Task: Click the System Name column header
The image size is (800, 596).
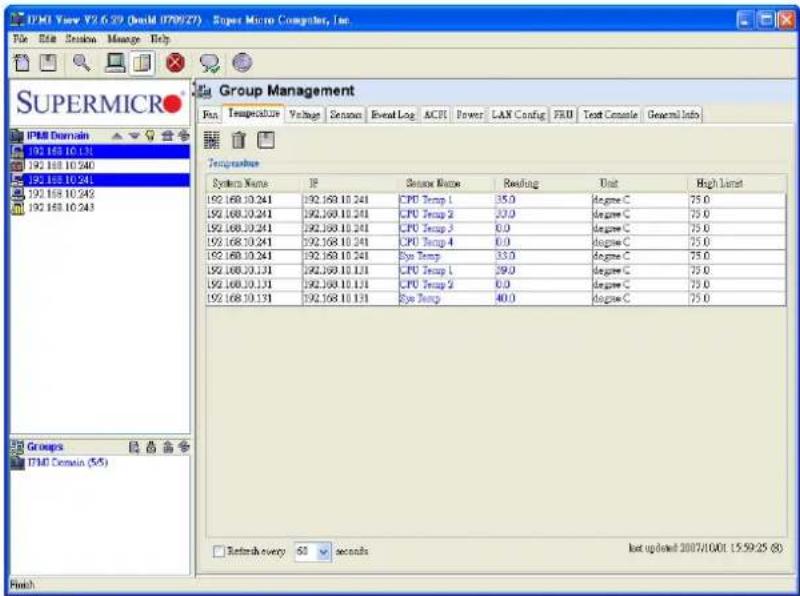Action: click(x=254, y=183)
